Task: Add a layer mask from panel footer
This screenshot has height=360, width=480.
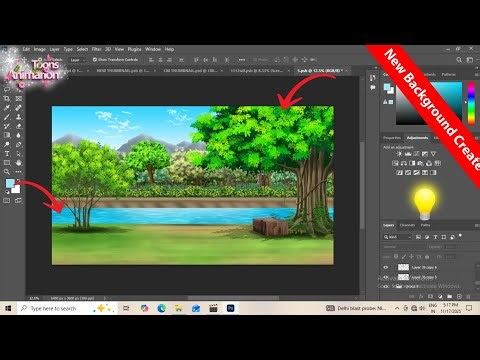Action: tap(430, 296)
